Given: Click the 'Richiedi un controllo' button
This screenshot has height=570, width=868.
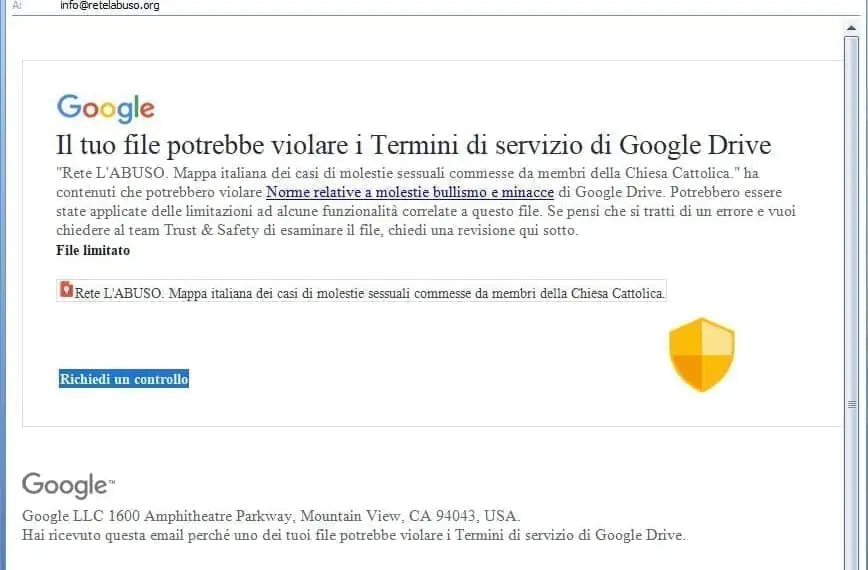Looking at the screenshot, I should tap(124, 379).
